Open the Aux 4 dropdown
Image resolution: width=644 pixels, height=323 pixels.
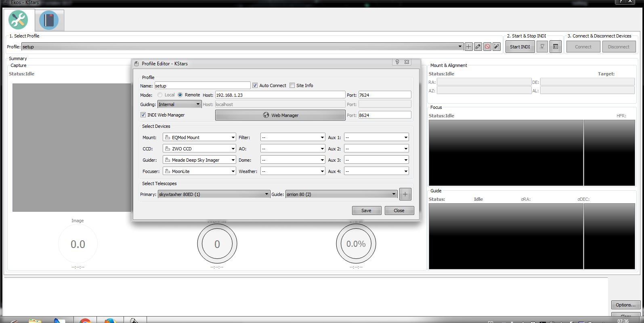click(x=376, y=171)
